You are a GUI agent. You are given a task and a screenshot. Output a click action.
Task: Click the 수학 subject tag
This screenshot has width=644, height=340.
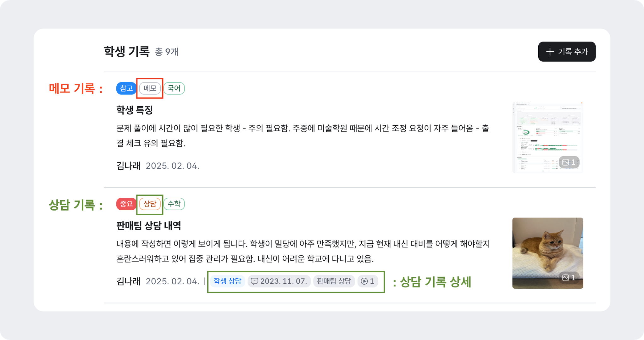click(x=174, y=204)
